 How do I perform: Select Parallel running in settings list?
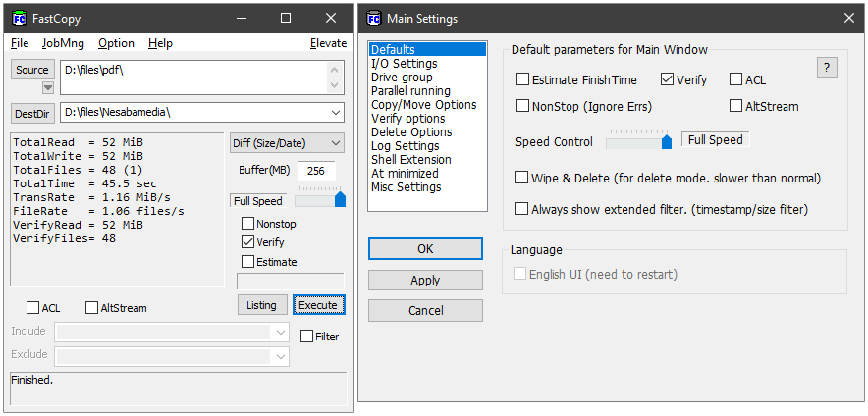[427, 90]
